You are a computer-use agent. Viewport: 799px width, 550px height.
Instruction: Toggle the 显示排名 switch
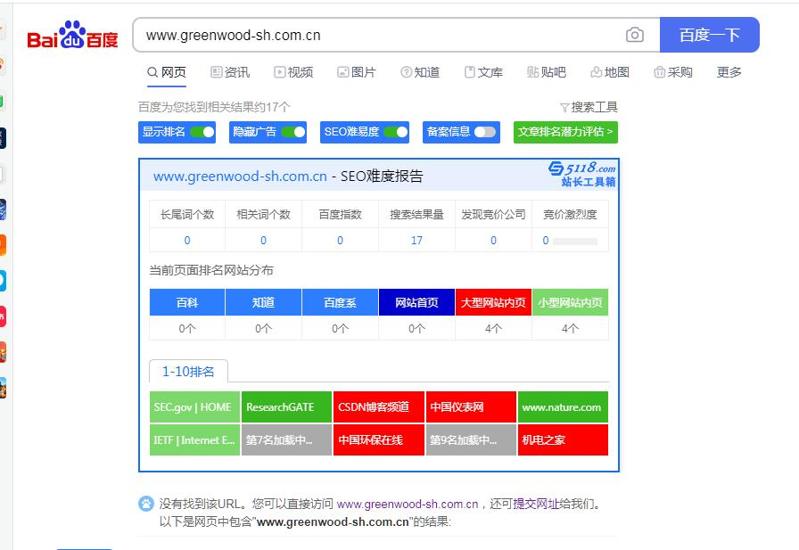tap(202, 132)
